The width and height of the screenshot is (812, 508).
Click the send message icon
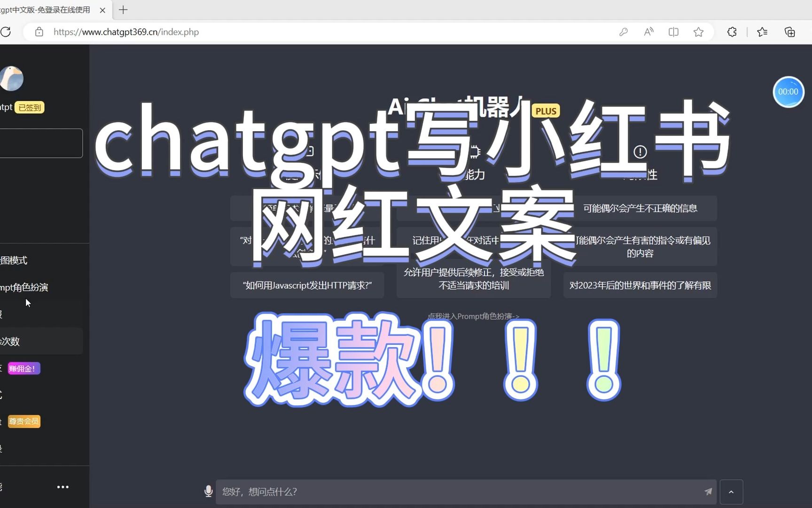click(x=708, y=492)
